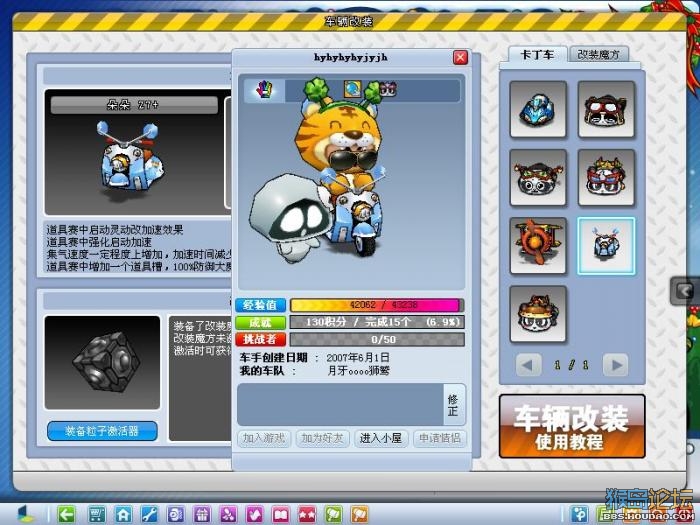Click the 挑战者 0/50 progress bar
Image resolution: width=700 pixels, height=525 pixels.
tap(377, 339)
